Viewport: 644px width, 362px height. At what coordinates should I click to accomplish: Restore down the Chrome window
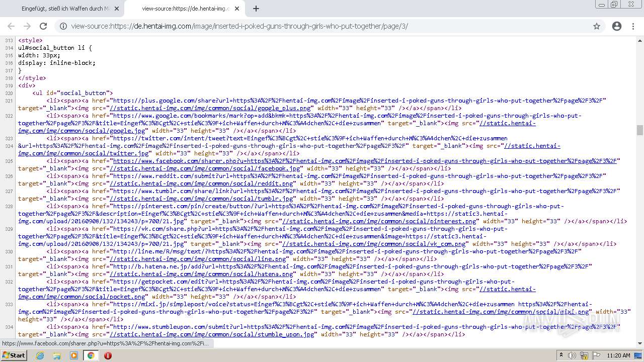tap(614, 5)
